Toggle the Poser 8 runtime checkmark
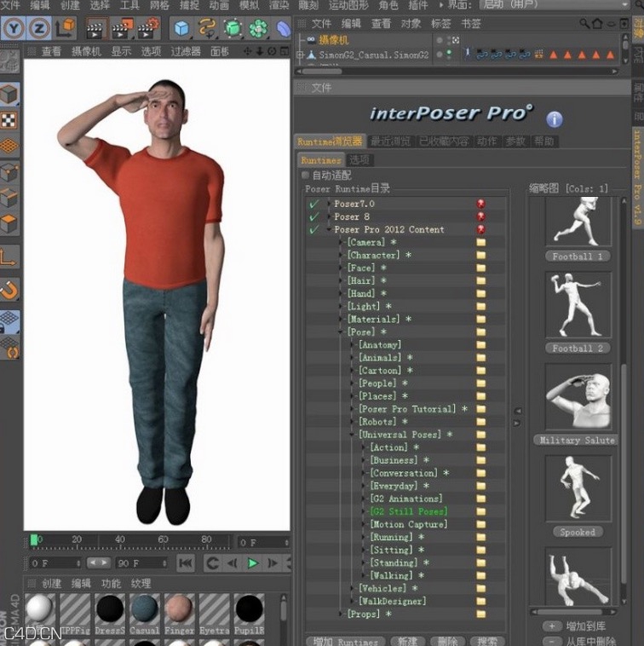644x646 pixels. click(313, 216)
